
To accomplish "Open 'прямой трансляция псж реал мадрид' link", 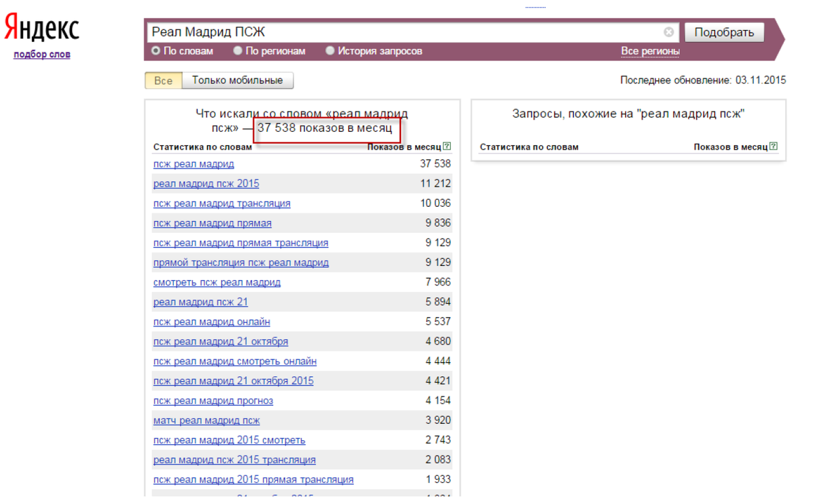I will pyautogui.click(x=241, y=262).
